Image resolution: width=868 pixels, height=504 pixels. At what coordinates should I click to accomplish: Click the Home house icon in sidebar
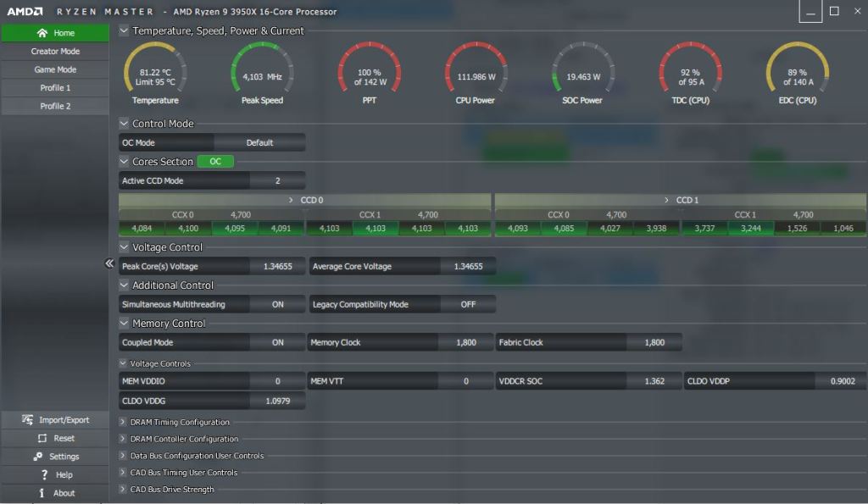[42, 33]
